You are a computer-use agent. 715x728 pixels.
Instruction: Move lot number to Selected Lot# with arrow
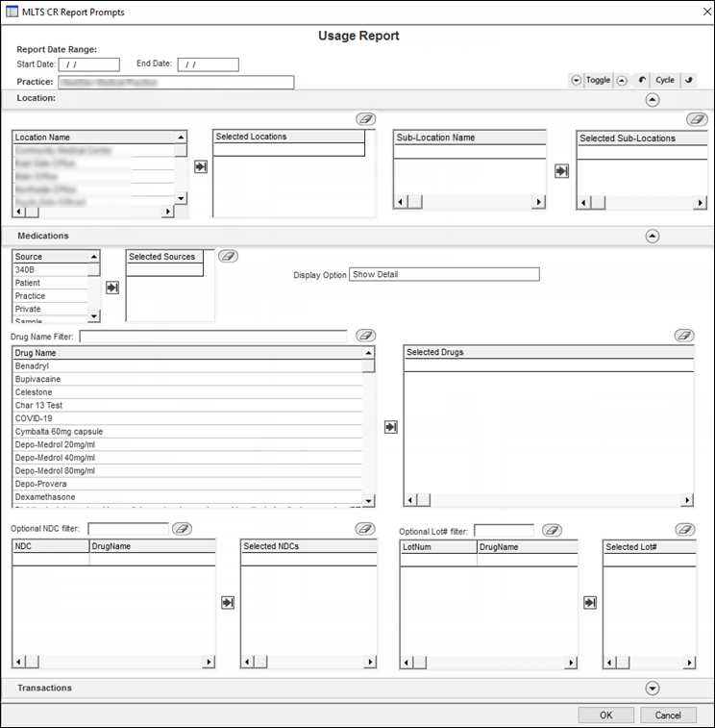pos(590,603)
